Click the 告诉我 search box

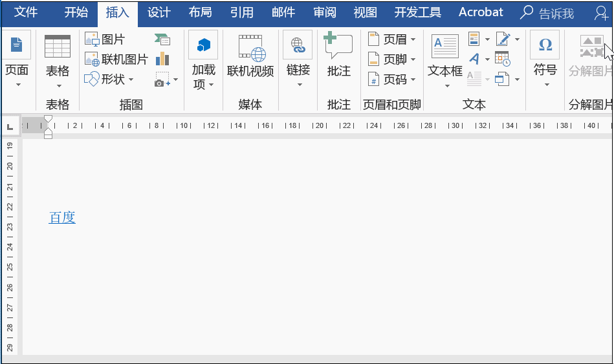547,14
